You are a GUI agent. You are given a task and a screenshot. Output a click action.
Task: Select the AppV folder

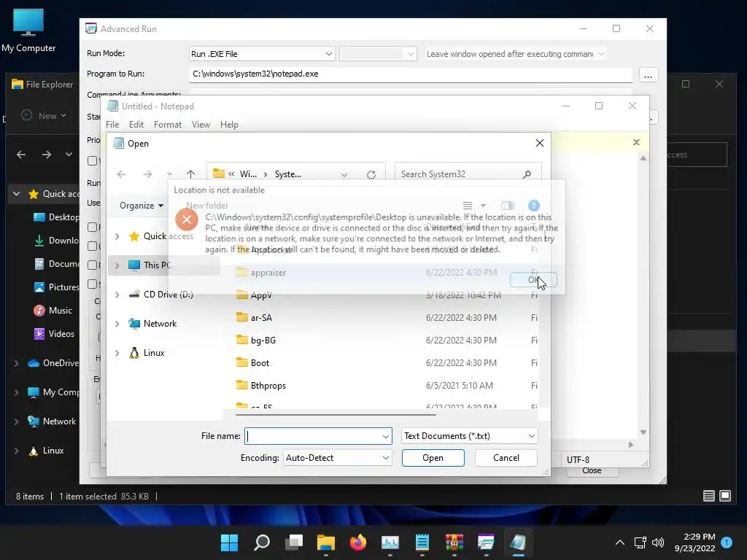pyautogui.click(x=261, y=295)
